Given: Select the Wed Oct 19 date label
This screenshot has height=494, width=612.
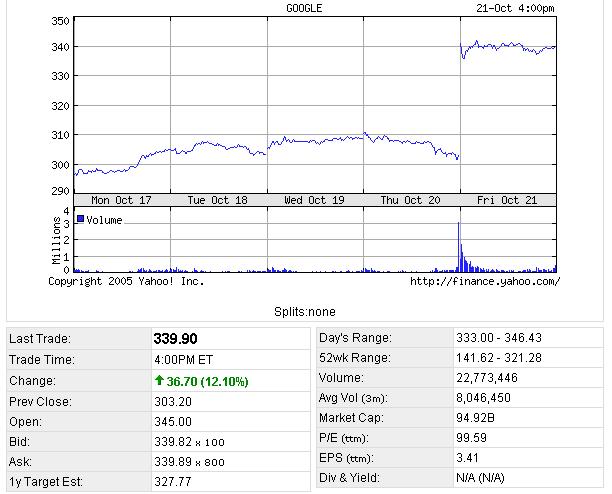Looking at the screenshot, I should click(x=314, y=200).
